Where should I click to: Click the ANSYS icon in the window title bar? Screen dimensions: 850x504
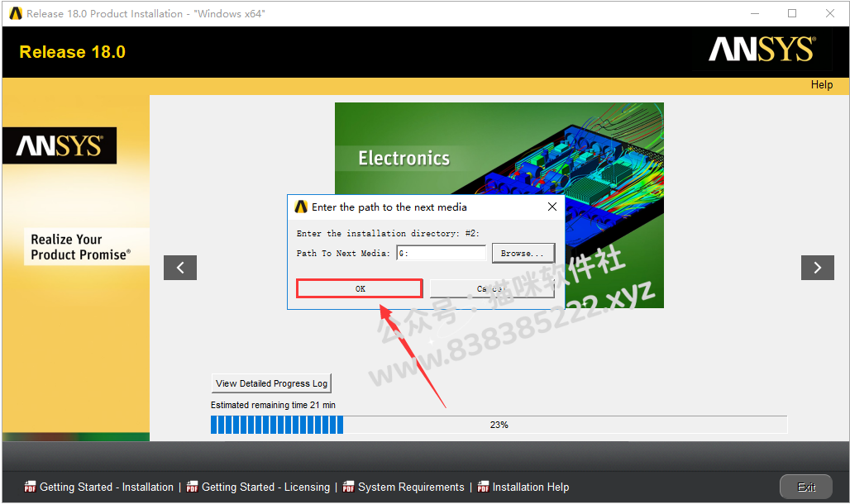(x=16, y=13)
